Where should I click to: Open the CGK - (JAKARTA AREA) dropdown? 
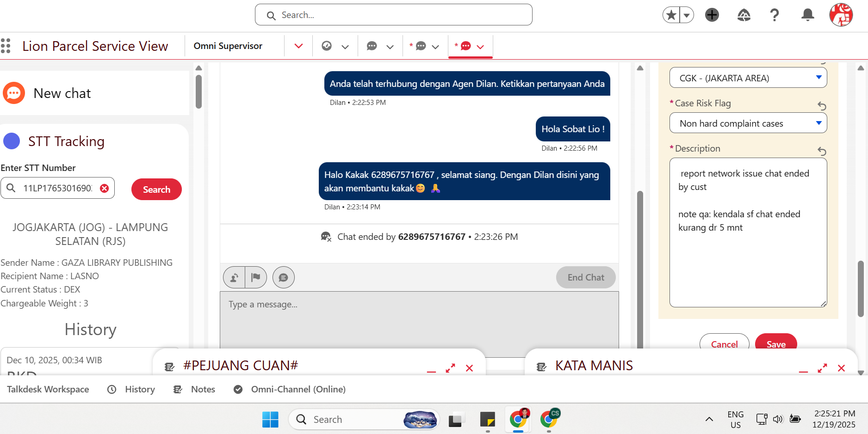point(748,78)
